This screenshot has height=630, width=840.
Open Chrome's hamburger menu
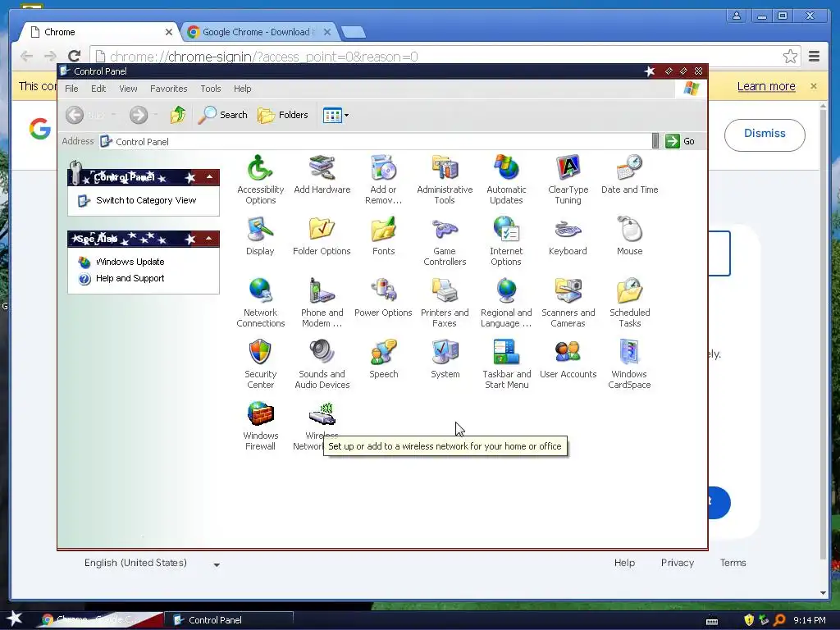[814, 57]
